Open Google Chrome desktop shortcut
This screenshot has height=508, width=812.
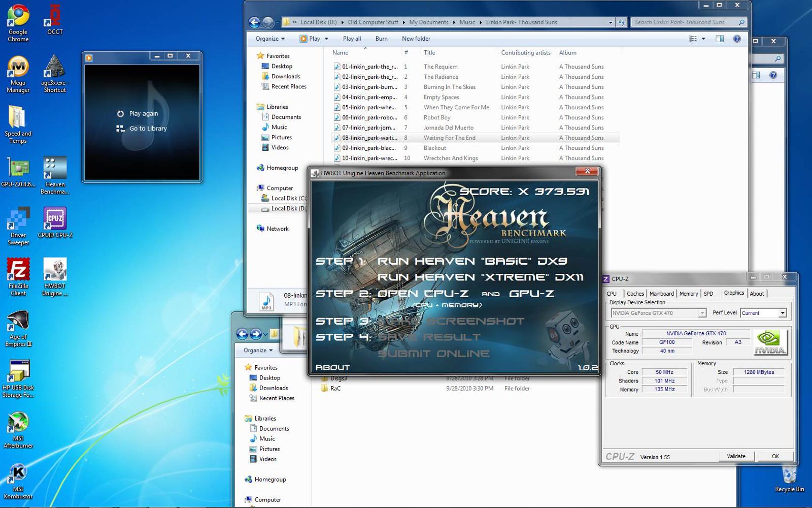[x=18, y=23]
